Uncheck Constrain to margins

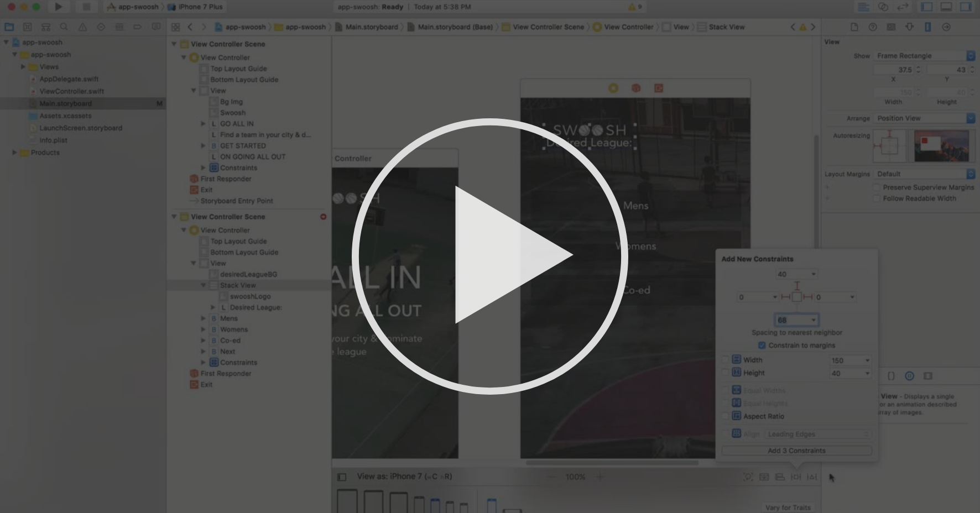(763, 345)
